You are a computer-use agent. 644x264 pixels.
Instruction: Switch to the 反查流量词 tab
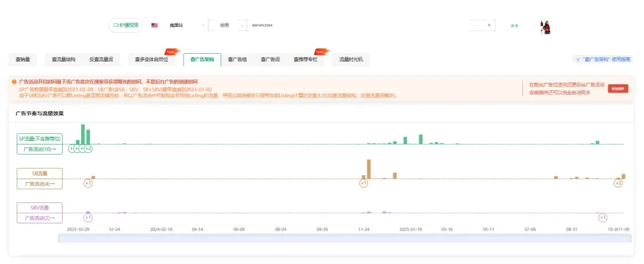tap(101, 60)
